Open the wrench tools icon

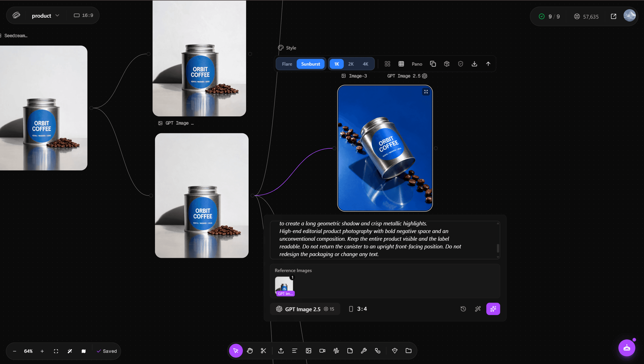(x=364, y=351)
